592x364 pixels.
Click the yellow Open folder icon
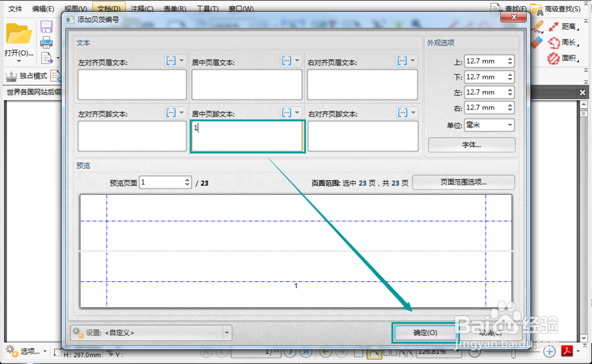18,34
